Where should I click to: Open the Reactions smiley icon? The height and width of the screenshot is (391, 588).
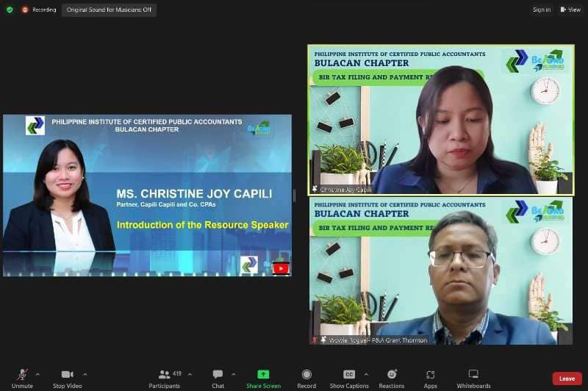tap(392, 374)
